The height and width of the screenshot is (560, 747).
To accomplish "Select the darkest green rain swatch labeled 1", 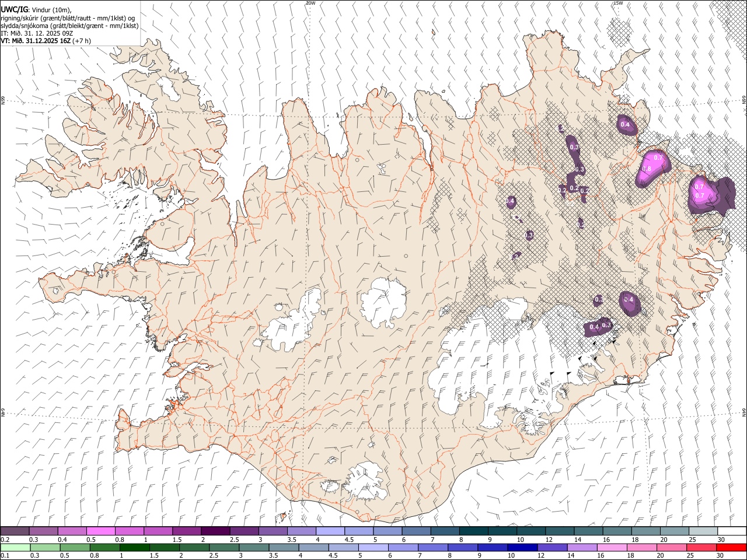I will click(135, 547).
